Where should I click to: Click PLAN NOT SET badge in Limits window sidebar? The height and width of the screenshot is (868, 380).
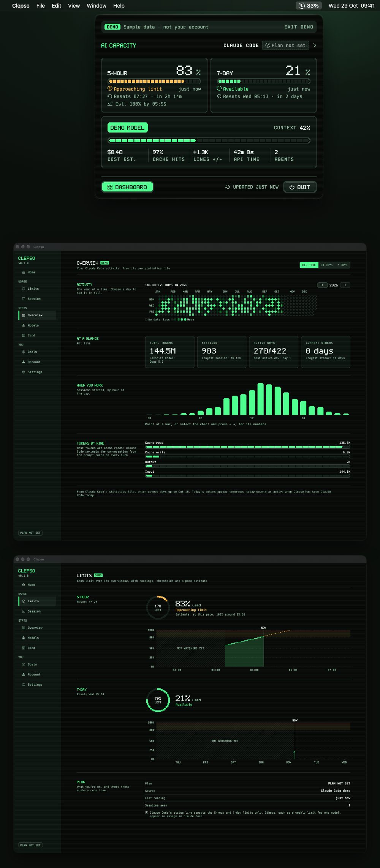pos(30,845)
